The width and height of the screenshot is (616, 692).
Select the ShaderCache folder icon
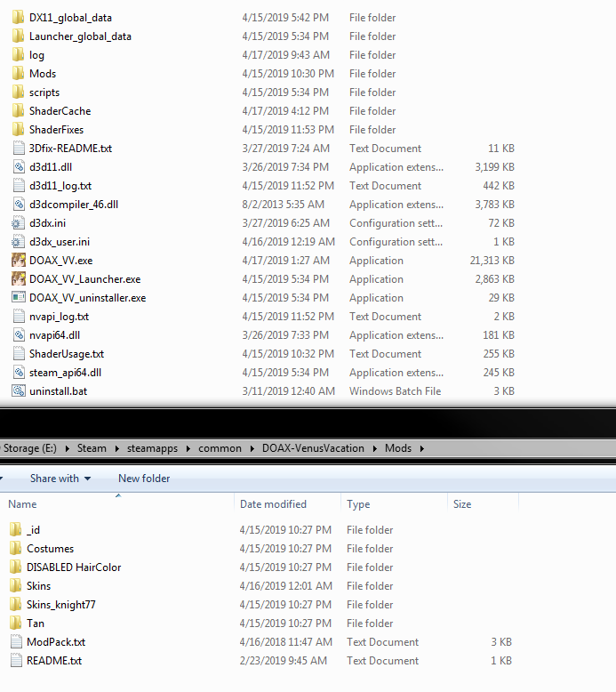(18, 111)
